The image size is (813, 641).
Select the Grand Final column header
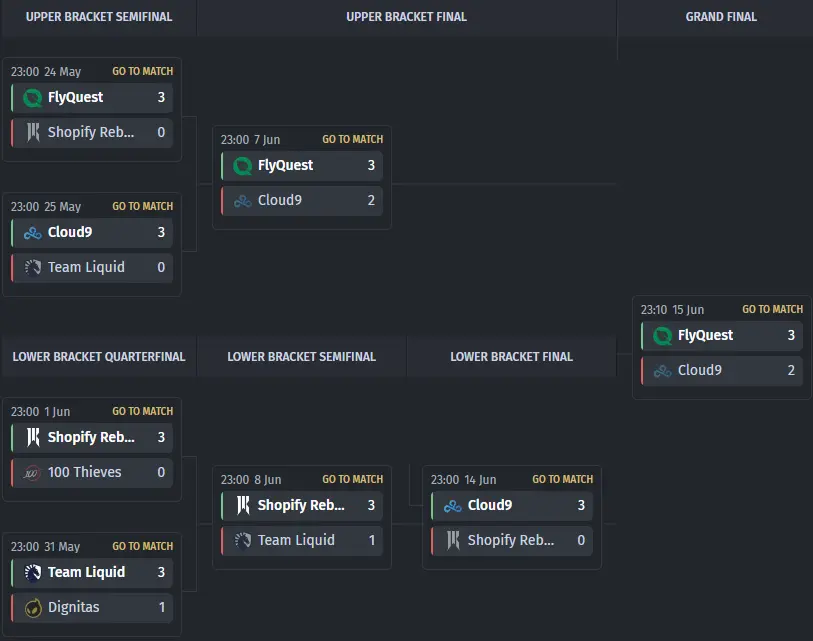click(x=721, y=17)
